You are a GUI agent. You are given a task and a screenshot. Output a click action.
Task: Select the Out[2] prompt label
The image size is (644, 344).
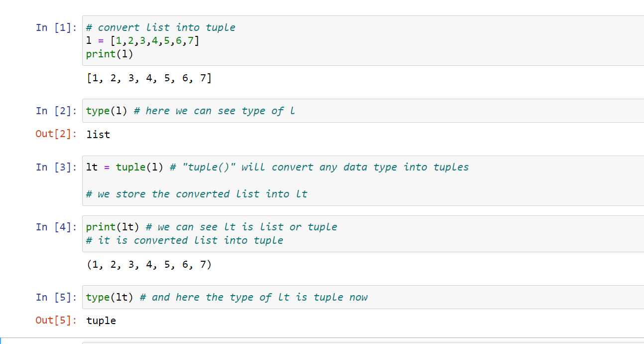coord(56,134)
